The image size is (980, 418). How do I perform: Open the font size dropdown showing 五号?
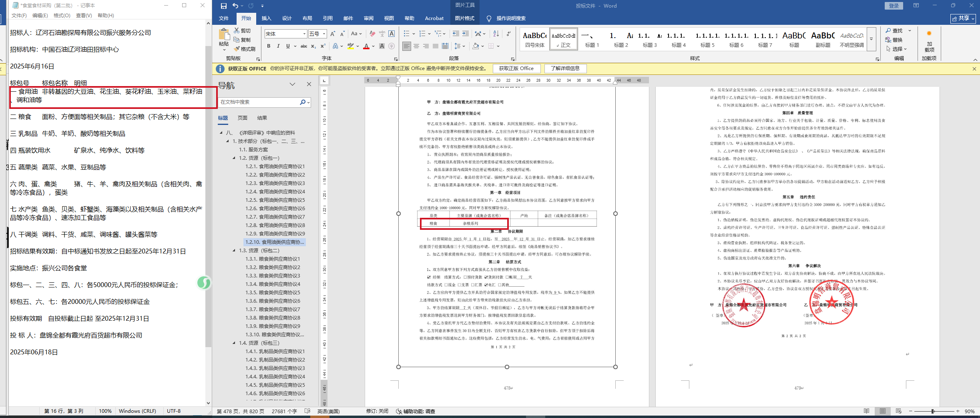click(324, 34)
